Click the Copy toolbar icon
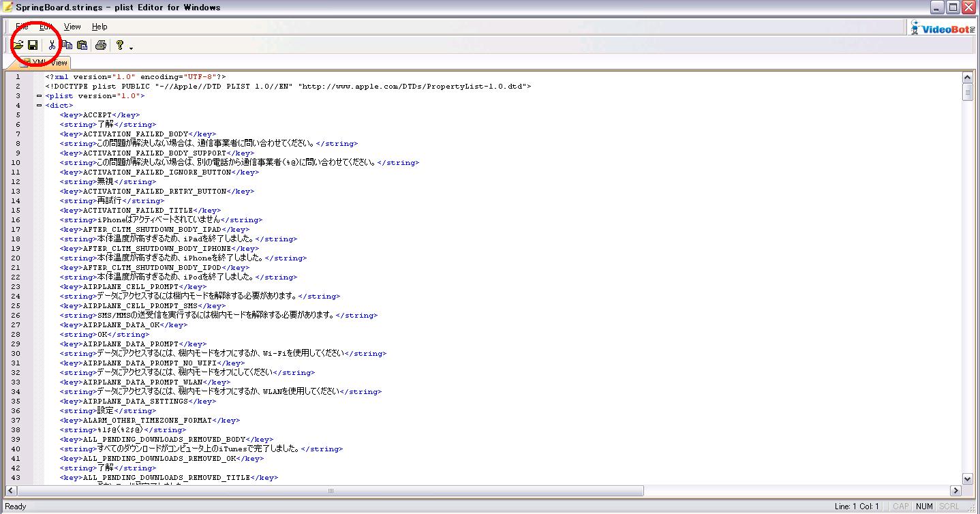Viewport: 980px width, 514px height. coord(67,45)
